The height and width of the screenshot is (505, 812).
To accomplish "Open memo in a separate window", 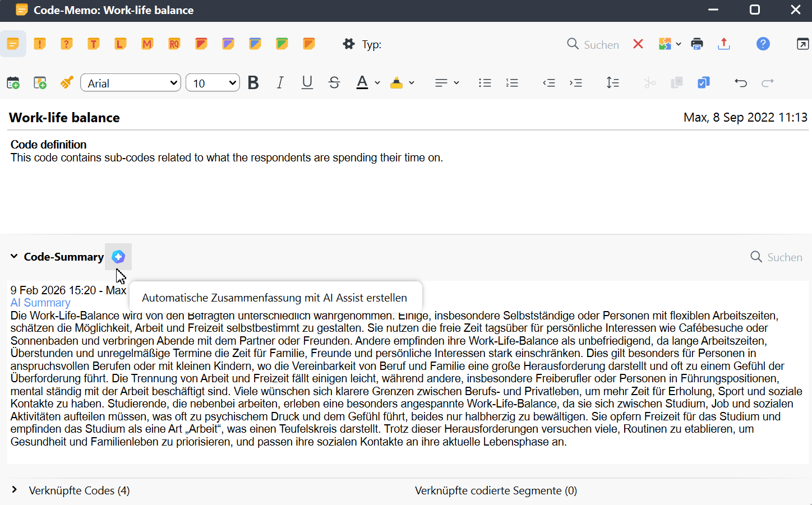I will pos(803,44).
